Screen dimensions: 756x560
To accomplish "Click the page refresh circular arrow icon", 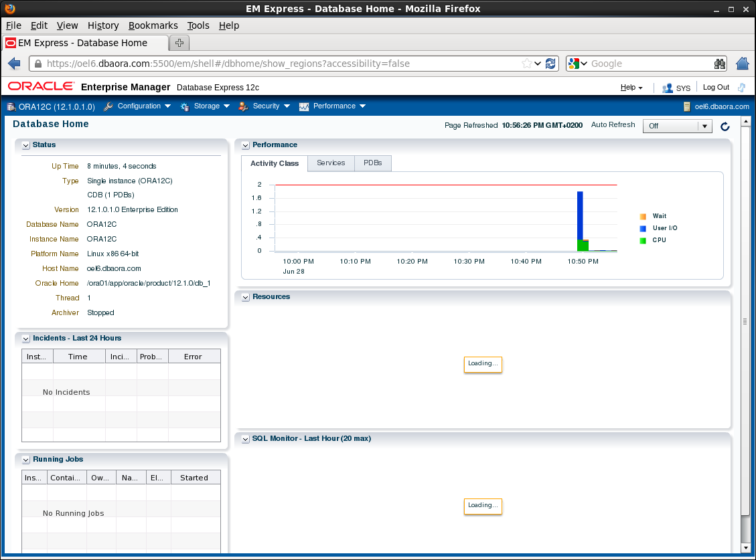I will 725,126.
